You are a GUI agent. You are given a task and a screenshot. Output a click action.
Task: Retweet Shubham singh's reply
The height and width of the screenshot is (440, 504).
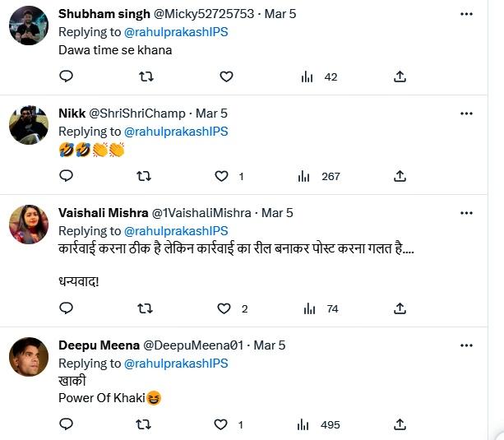pos(146,76)
